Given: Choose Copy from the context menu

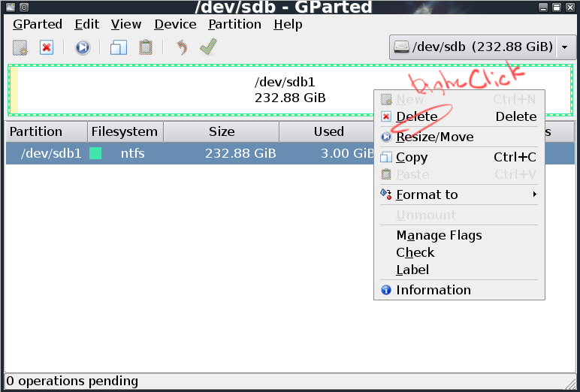Looking at the screenshot, I should click(459, 158).
